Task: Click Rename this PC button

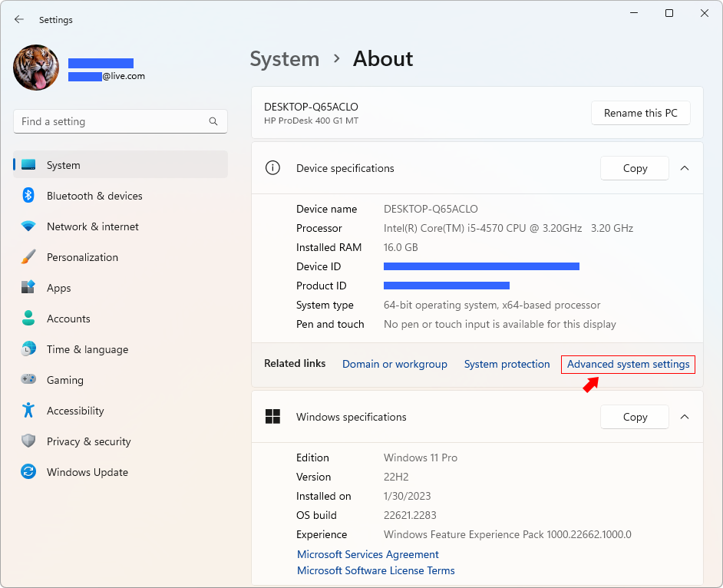Action: (x=640, y=113)
